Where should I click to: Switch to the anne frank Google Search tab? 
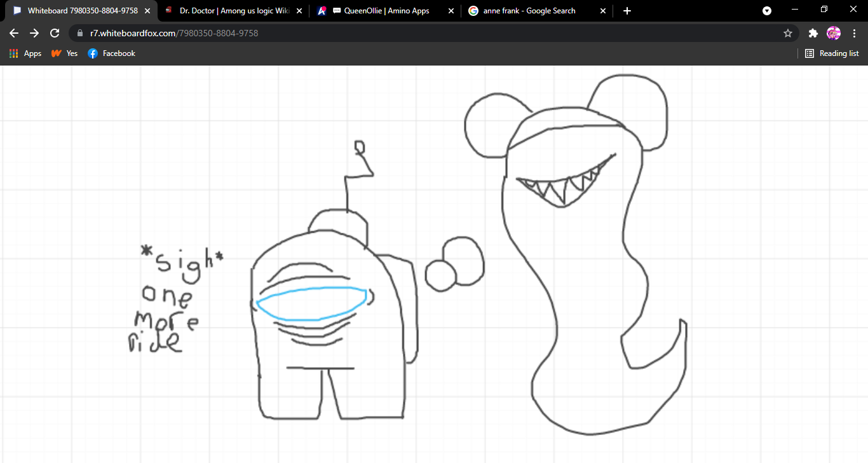pyautogui.click(x=538, y=11)
